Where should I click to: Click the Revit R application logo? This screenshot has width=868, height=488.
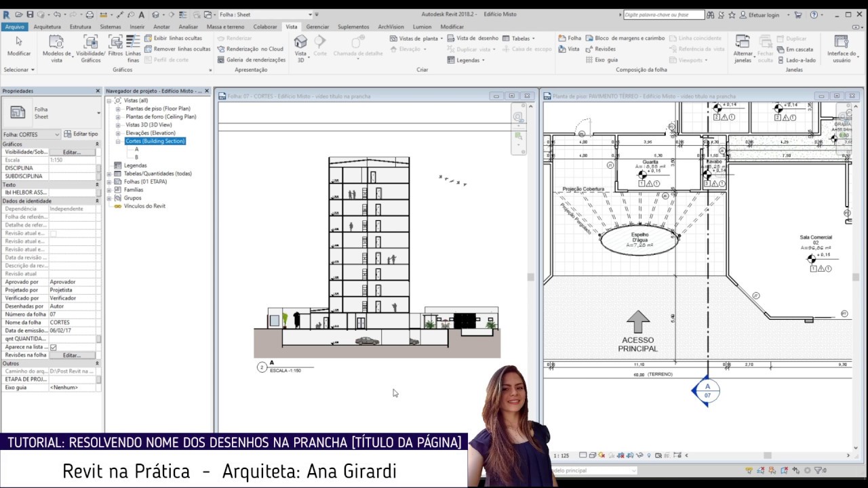(x=6, y=14)
